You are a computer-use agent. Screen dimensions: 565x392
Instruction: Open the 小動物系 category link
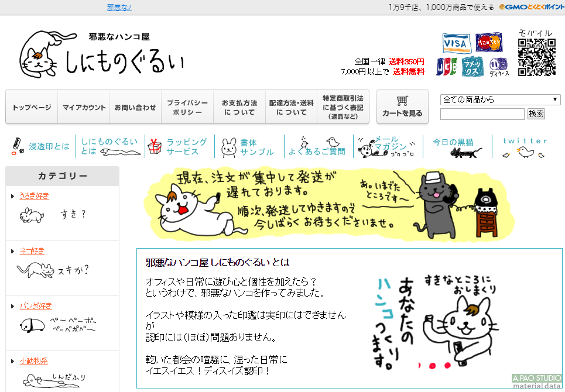33,360
